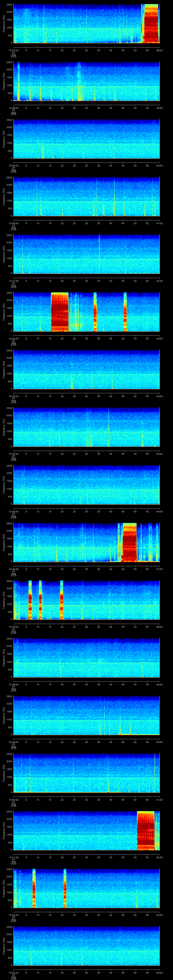Image resolution: width=173 pixels, height=980 pixels.
Task: Select the narrow burst near 33 s in the 15:42 spectrogram
Action: 95,312
